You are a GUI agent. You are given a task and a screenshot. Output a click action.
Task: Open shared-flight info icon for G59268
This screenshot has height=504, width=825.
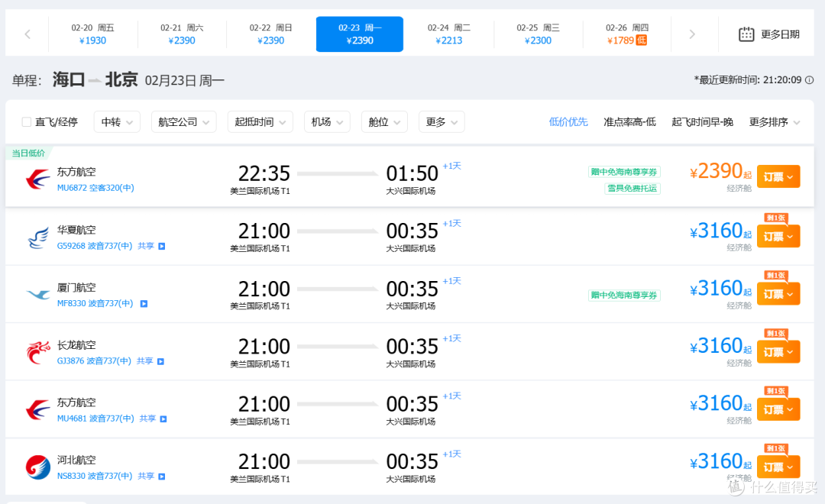click(x=162, y=246)
